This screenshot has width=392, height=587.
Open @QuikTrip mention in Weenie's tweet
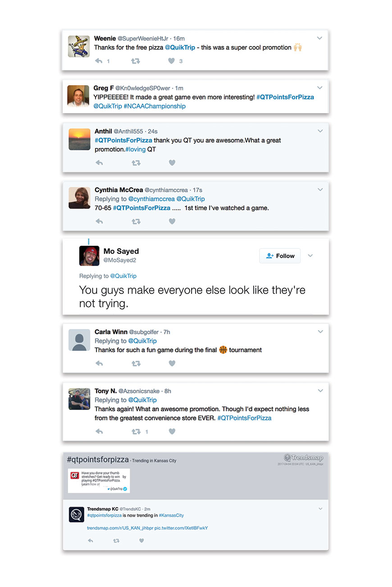tap(180, 47)
